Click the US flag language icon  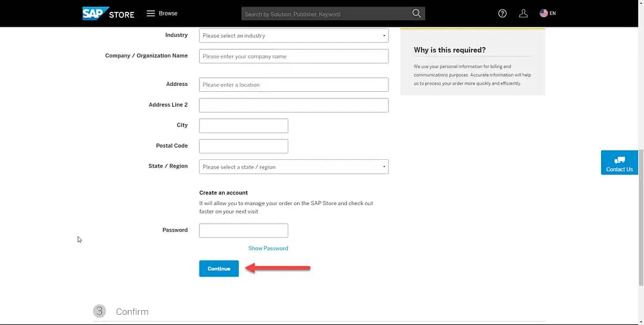[544, 14]
